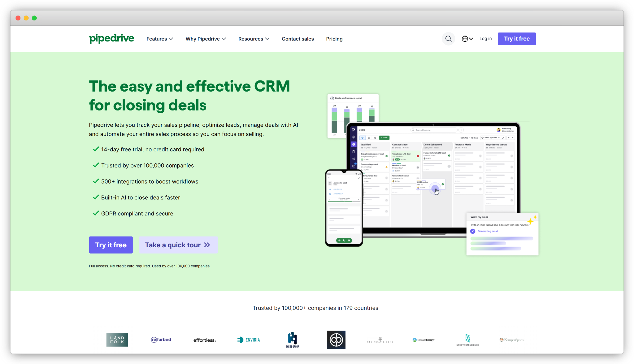Open Contact sales page
634x364 pixels.
click(298, 39)
